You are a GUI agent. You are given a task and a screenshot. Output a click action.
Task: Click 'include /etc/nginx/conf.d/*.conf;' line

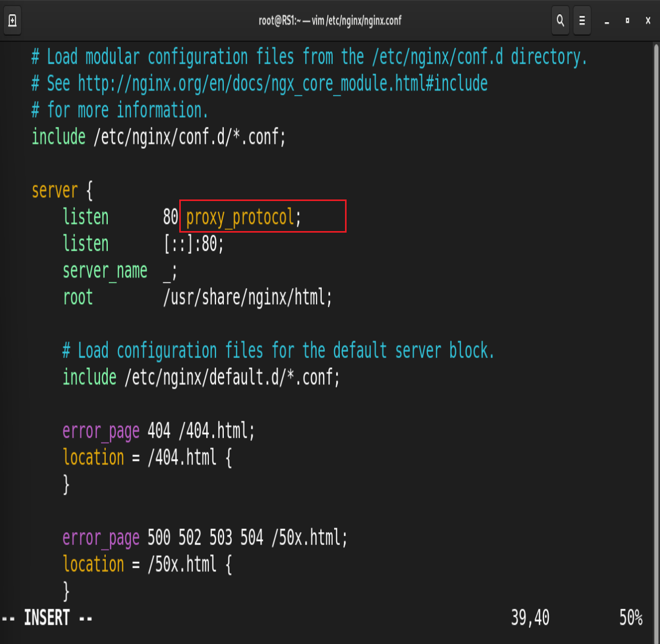[x=159, y=137]
